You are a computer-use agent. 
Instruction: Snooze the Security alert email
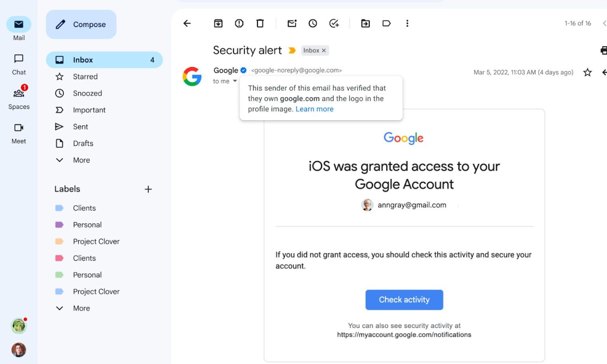click(x=313, y=23)
